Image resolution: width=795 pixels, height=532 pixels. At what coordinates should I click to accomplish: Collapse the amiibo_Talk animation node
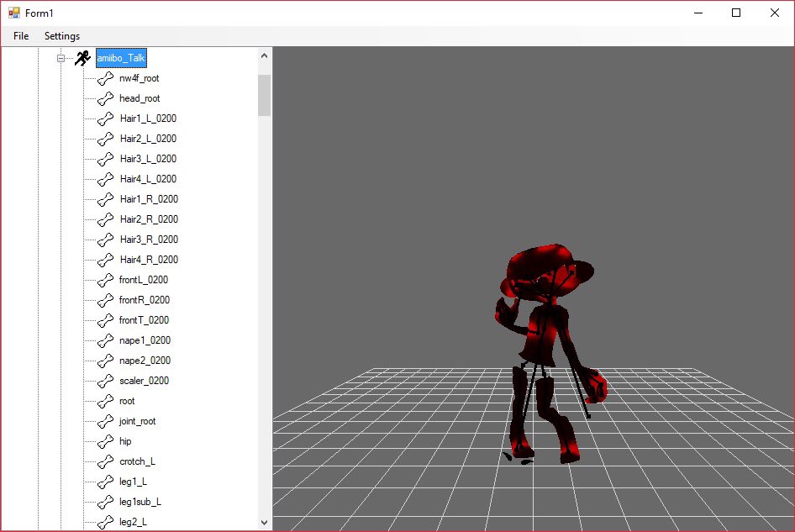point(61,58)
